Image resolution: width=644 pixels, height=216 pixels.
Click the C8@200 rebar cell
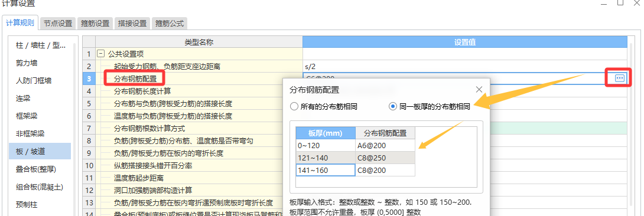385,170
